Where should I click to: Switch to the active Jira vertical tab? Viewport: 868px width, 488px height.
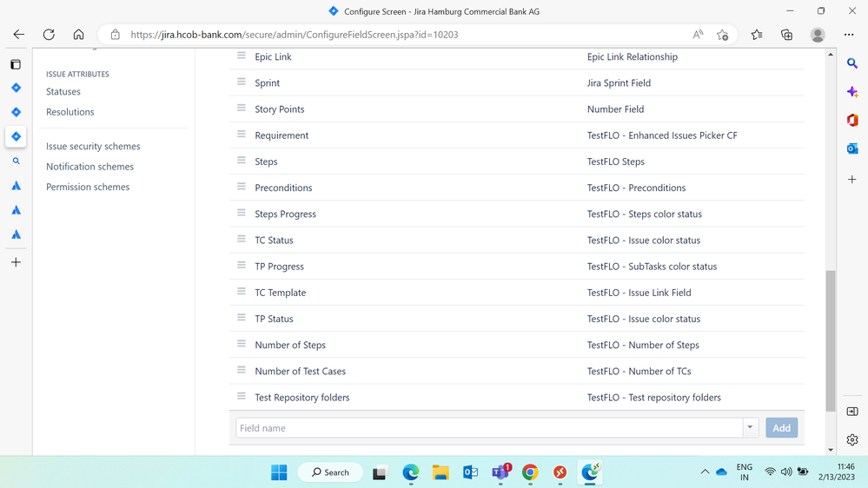coord(16,136)
